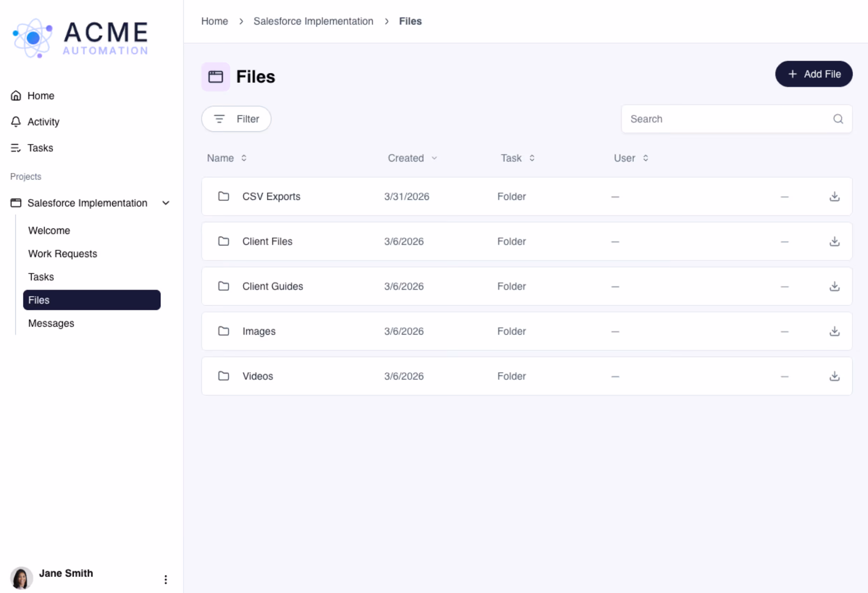This screenshot has height=593, width=868.
Task: Open Jane Smith's three-dot menu
Action: pyautogui.click(x=165, y=579)
